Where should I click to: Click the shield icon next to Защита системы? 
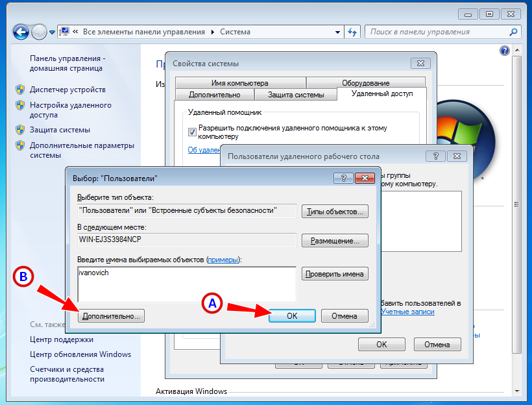[20, 130]
